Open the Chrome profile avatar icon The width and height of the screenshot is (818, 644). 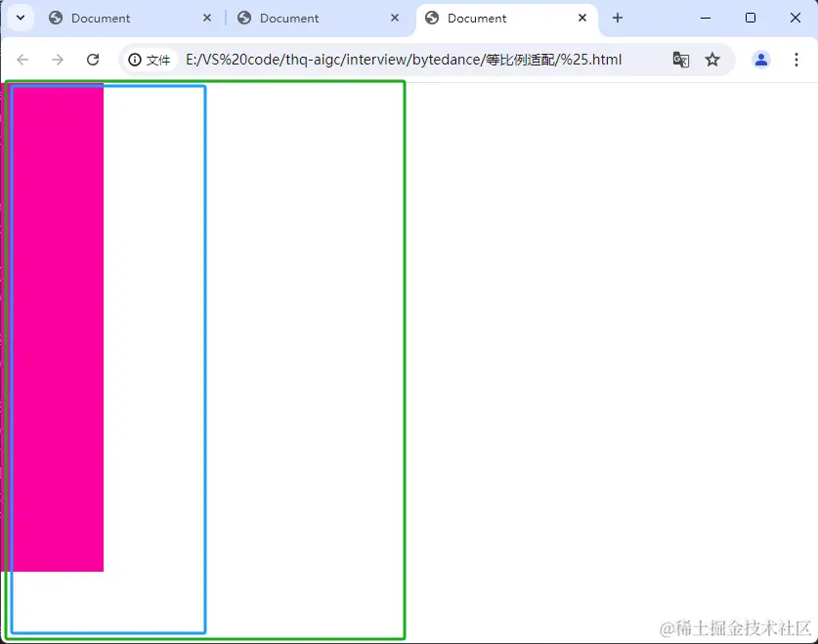[x=761, y=60]
